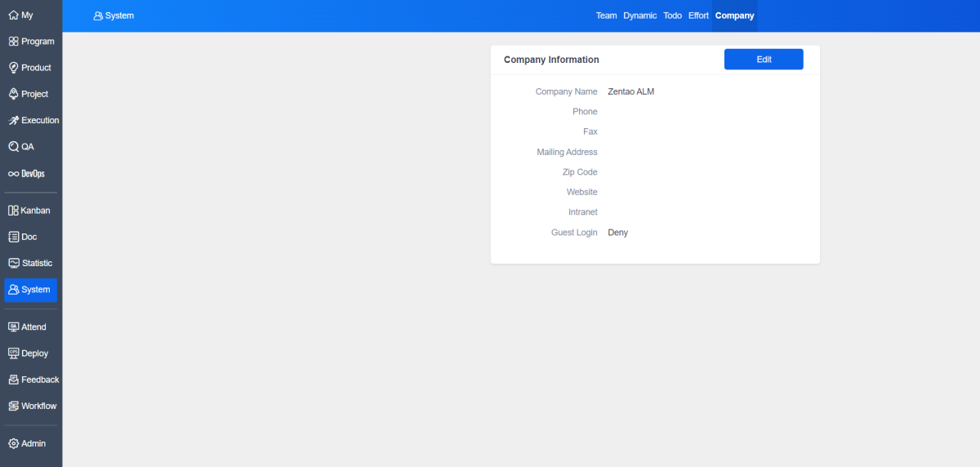Click the Attend icon in sidebar
This screenshot has width=980, height=467.
coord(13,327)
